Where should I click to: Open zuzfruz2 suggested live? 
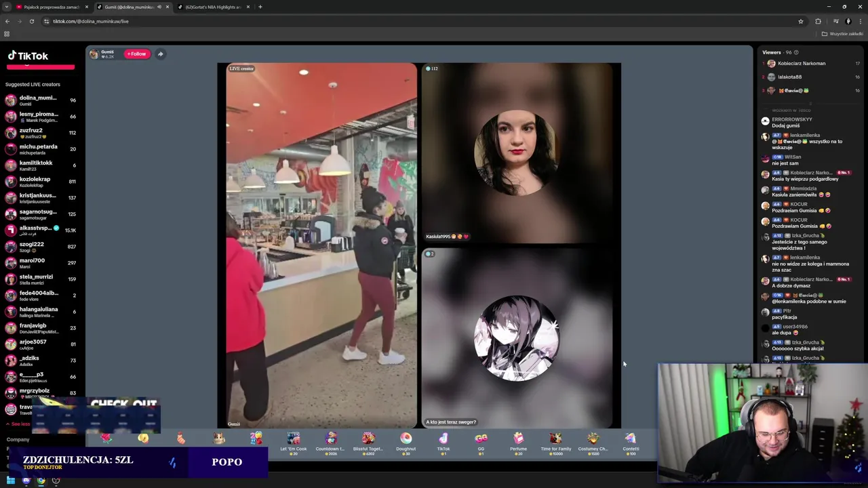coord(41,133)
